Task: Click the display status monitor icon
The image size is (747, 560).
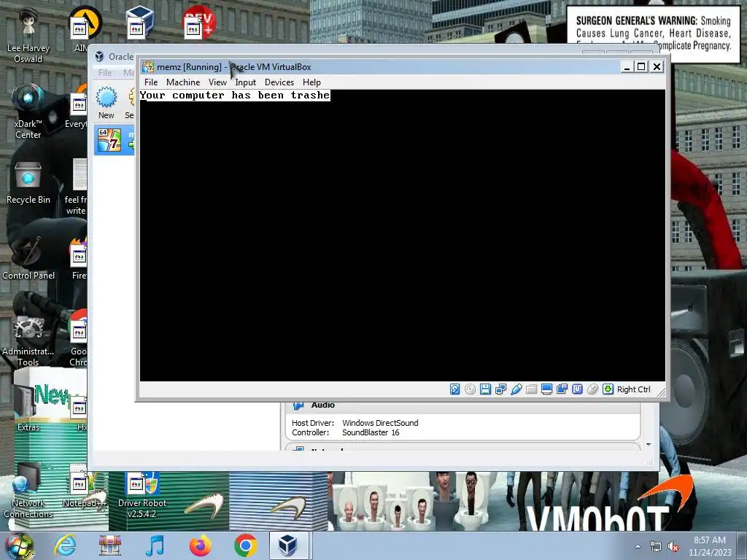Action: pyautogui.click(x=546, y=389)
